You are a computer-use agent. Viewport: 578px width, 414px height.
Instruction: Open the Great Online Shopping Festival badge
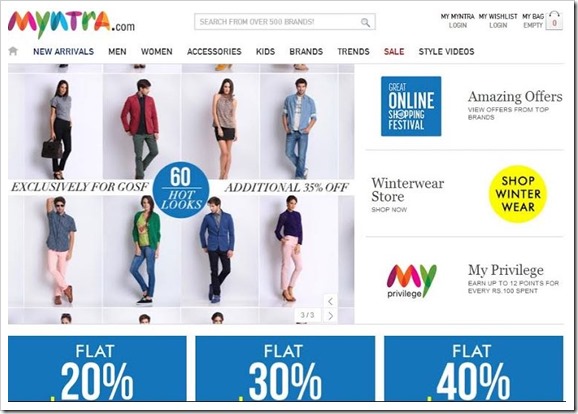click(411, 106)
